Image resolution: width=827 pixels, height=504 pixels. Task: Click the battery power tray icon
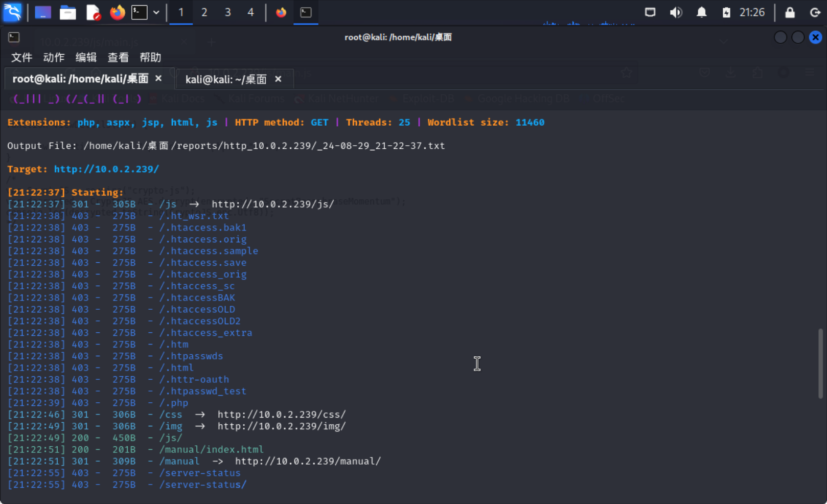[x=726, y=12]
